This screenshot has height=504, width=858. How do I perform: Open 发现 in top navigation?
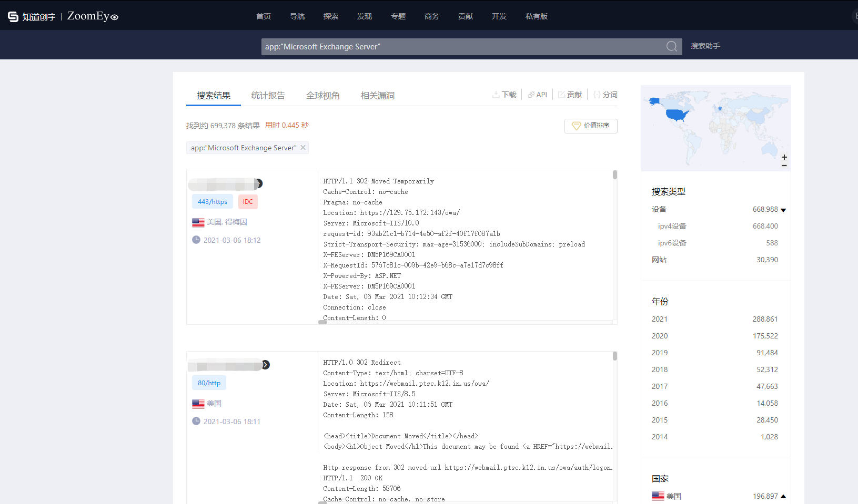[365, 16]
